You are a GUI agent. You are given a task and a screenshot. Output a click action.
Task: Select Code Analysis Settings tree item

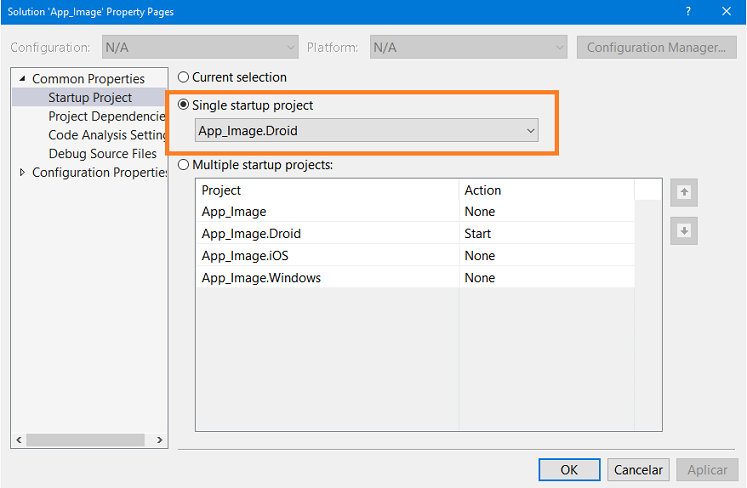click(107, 135)
